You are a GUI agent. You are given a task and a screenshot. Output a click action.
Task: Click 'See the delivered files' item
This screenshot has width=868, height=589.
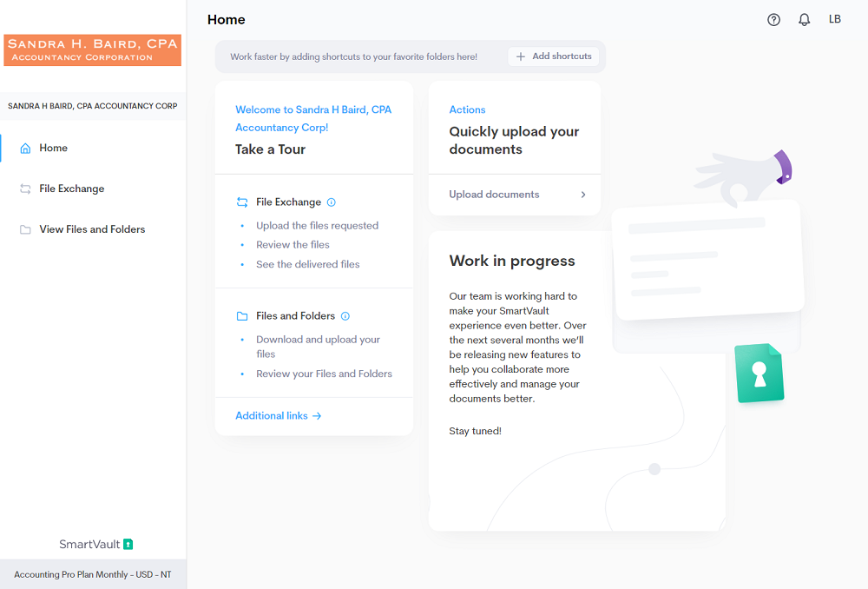(x=308, y=264)
